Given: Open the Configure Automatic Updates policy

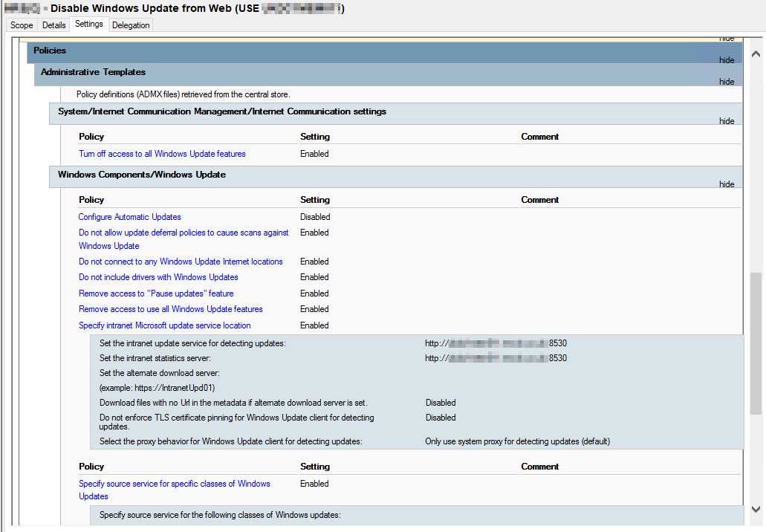Looking at the screenshot, I should [x=129, y=216].
